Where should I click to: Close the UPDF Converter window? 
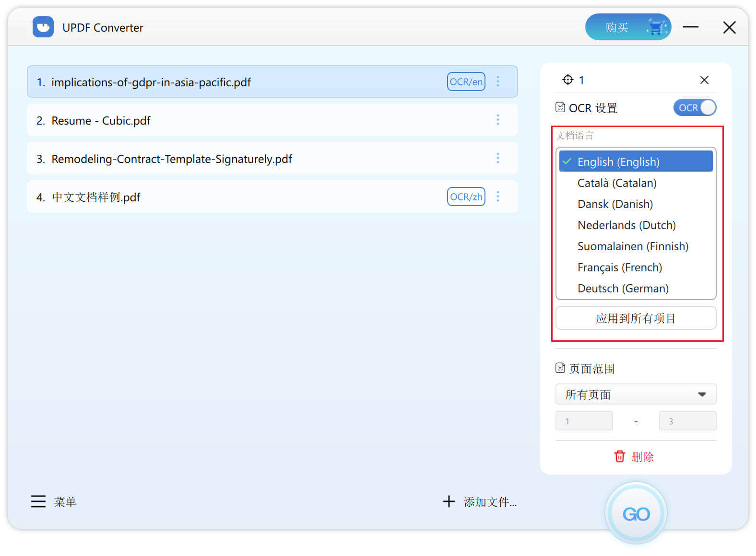(x=729, y=27)
